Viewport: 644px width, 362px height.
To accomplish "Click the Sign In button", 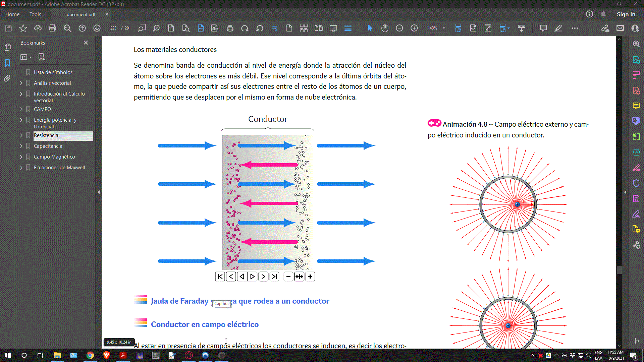I will [626, 14].
